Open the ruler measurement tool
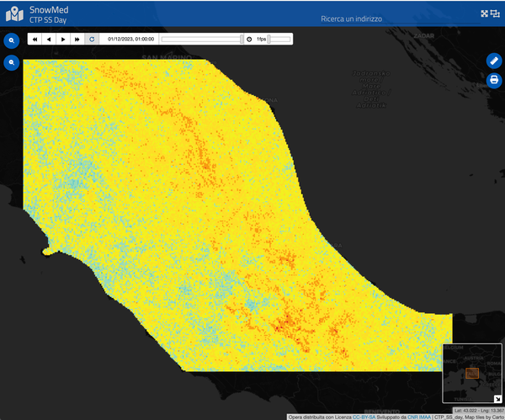This screenshot has width=505, height=420. point(494,61)
